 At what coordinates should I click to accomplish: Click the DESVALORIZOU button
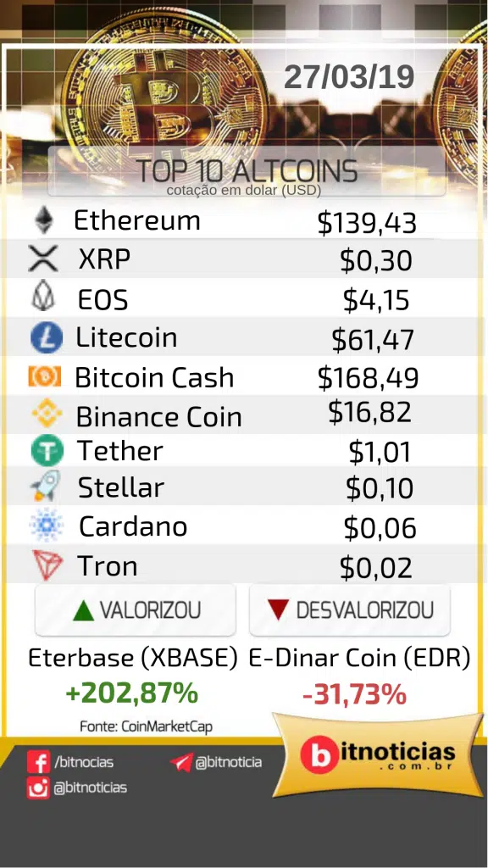pyautogui.click(x=350, y=610)
